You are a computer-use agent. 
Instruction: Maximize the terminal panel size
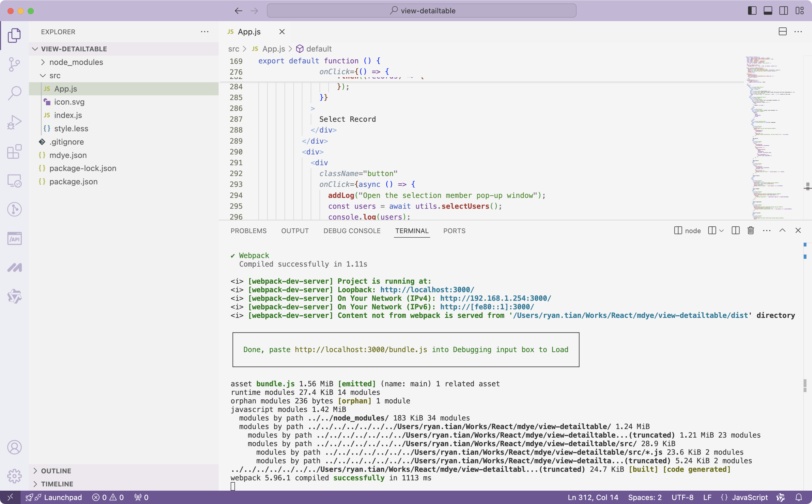782,230
